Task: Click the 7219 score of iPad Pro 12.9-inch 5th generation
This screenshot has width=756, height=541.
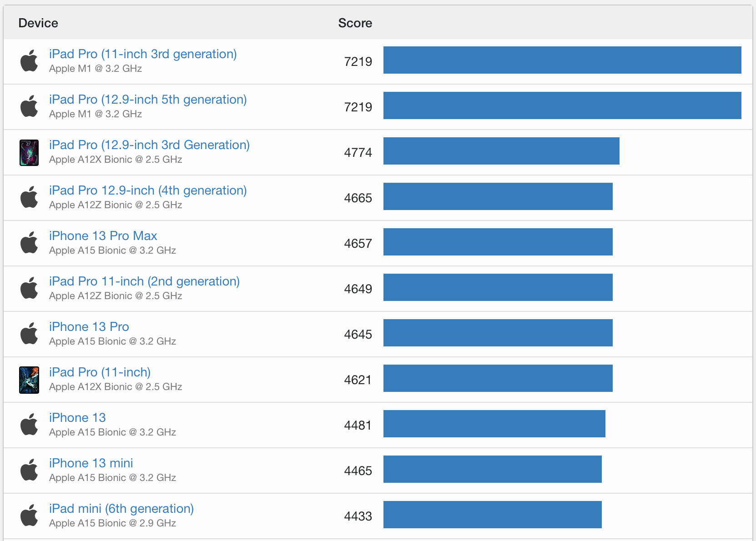Action: [x=358, y=107]
